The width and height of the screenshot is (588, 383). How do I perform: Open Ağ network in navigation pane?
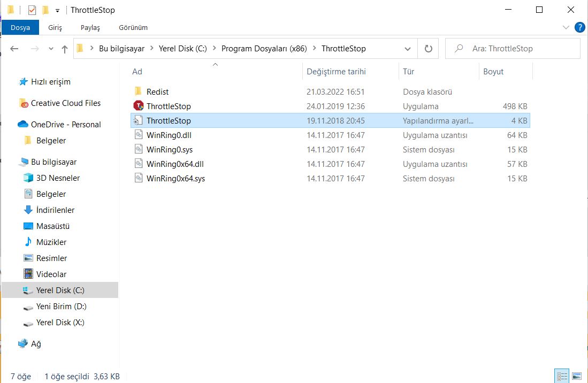tap(36, 343)
